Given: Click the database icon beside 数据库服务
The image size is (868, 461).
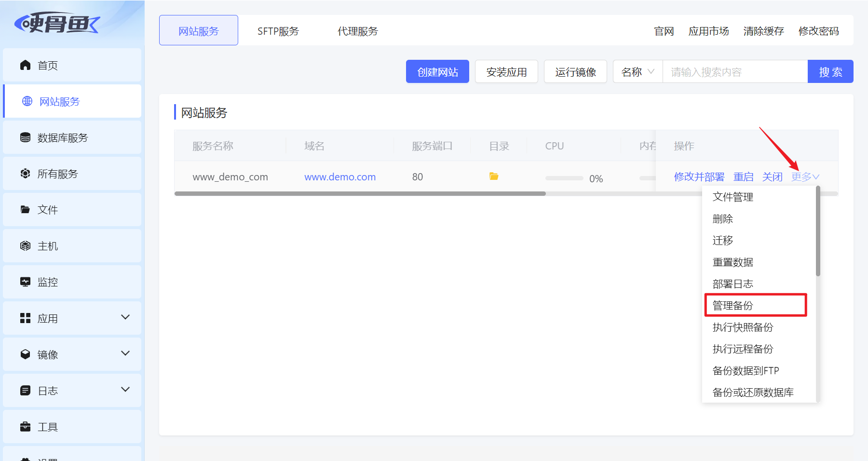Looking at the screenshot, I should 25,137.
